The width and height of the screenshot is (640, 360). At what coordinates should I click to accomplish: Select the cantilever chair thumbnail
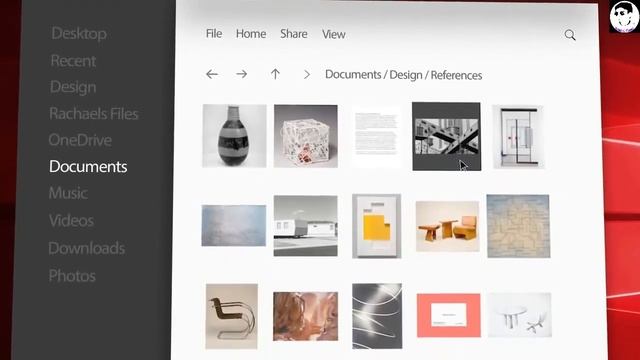(232, 316)
